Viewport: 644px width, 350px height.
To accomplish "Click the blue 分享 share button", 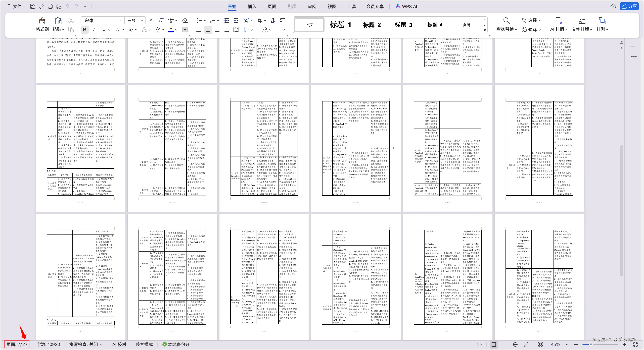I will coord(629,6).
